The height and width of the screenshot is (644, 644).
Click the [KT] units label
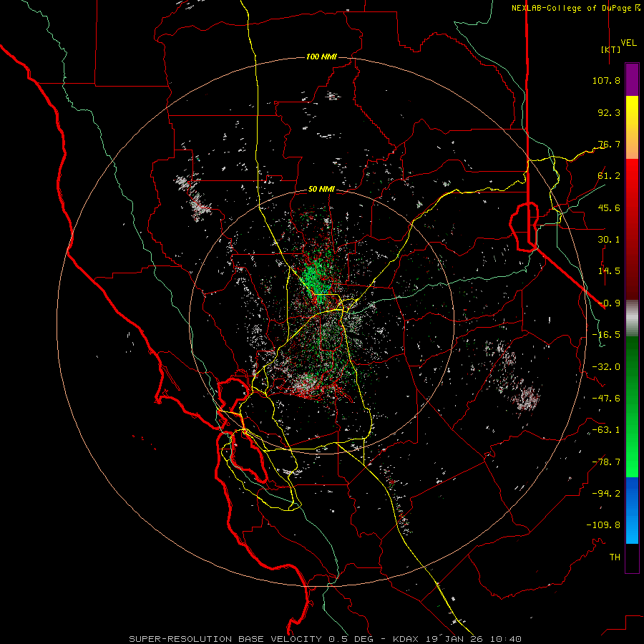611,49
